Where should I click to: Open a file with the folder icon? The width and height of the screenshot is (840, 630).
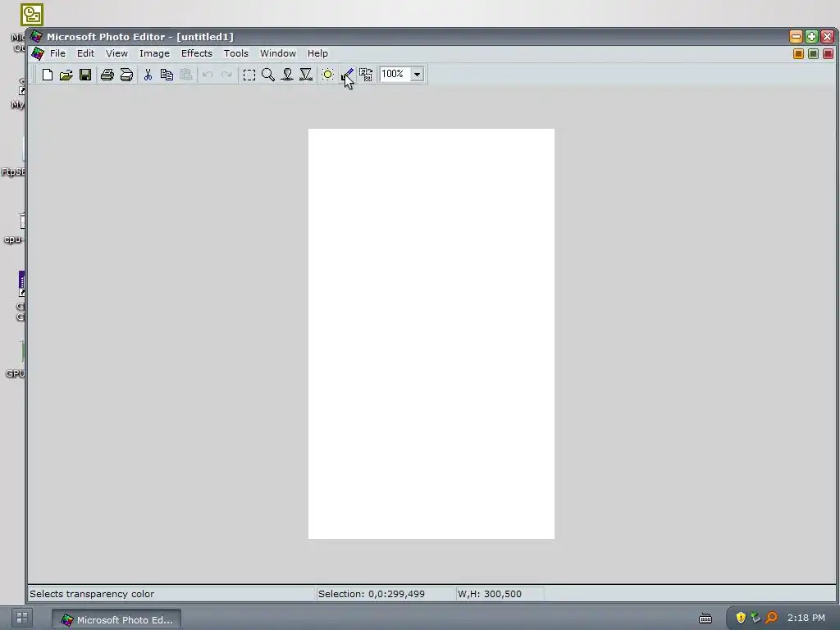[x=66, y=75]
